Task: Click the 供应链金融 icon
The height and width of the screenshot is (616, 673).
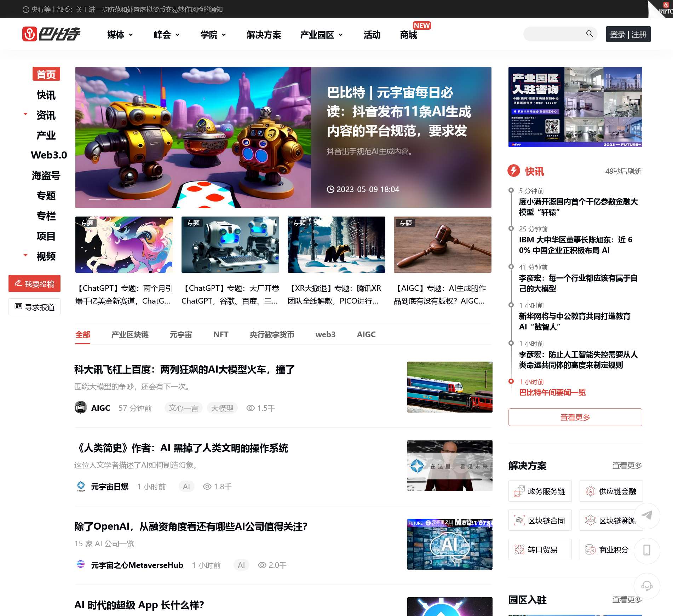Action: (590, 491)
